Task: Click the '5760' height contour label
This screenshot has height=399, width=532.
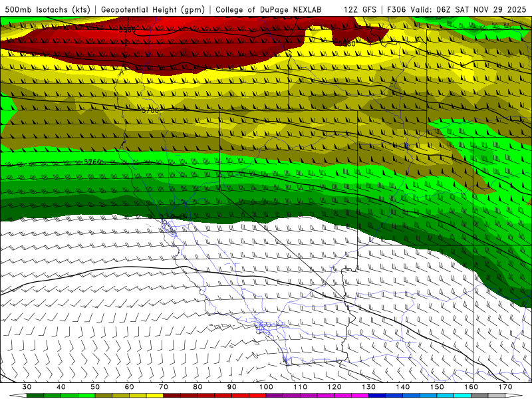Action: pyautogui.click(x=92, y=162)
